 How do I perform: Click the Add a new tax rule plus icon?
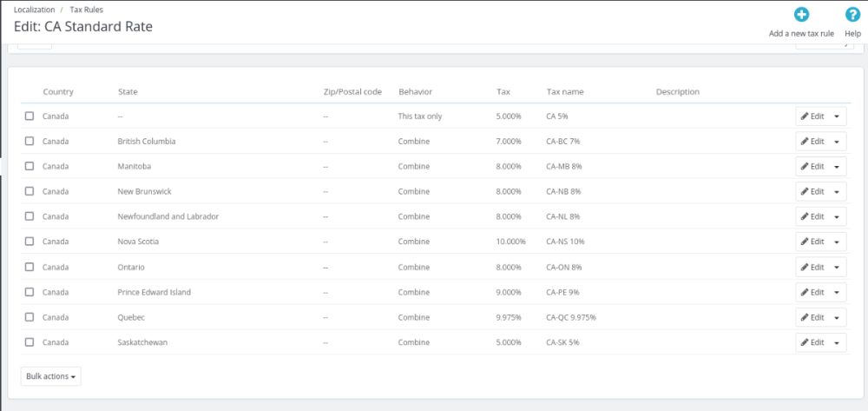coord(801,15)
